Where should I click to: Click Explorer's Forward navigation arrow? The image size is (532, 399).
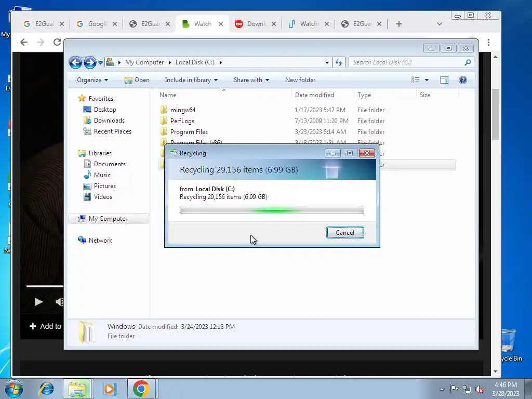pos(90,62)
